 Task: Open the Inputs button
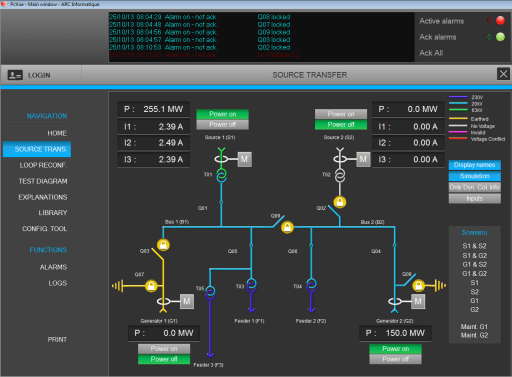475,199
